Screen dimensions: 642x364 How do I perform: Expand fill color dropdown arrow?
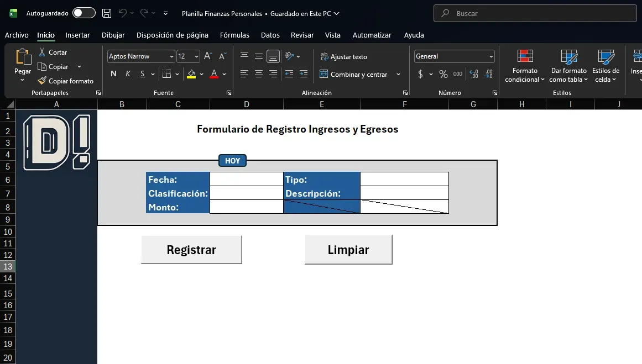pos(201,75)
